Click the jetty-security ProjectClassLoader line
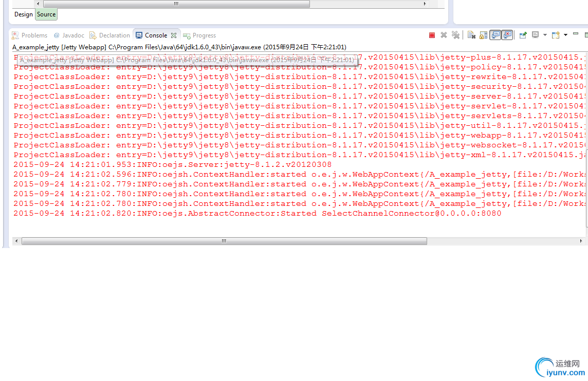 299,87
